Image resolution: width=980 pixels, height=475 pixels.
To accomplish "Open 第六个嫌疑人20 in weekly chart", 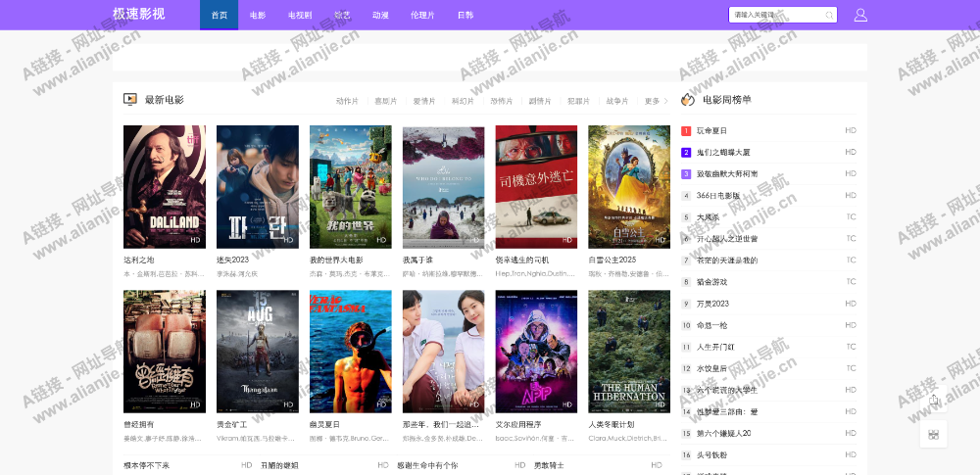I will click(724, 433).
